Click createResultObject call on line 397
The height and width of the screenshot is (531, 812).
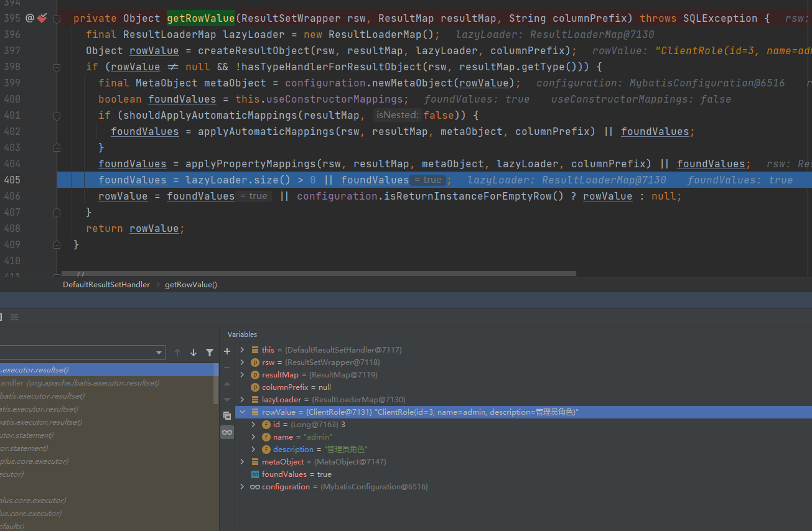[x=251, y=50]
